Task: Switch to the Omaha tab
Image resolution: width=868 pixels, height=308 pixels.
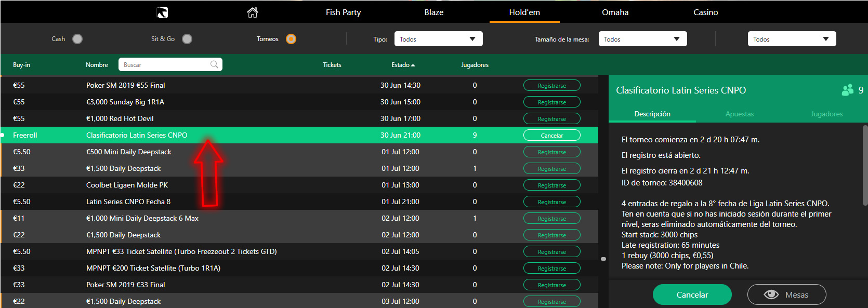Action: pyautogui.click(x=615, y=12)
